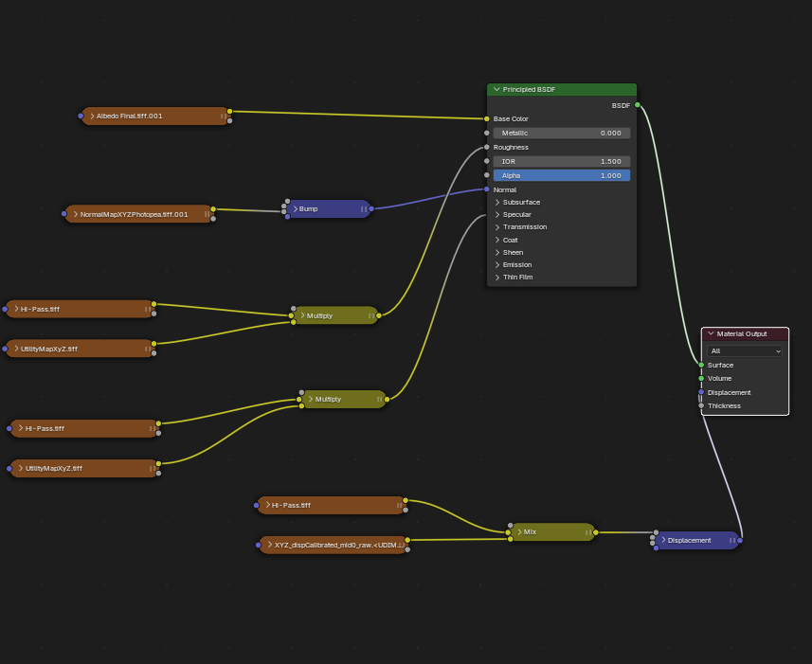
Task: Select the Principled BSDF node title
Action: point(529,90)
